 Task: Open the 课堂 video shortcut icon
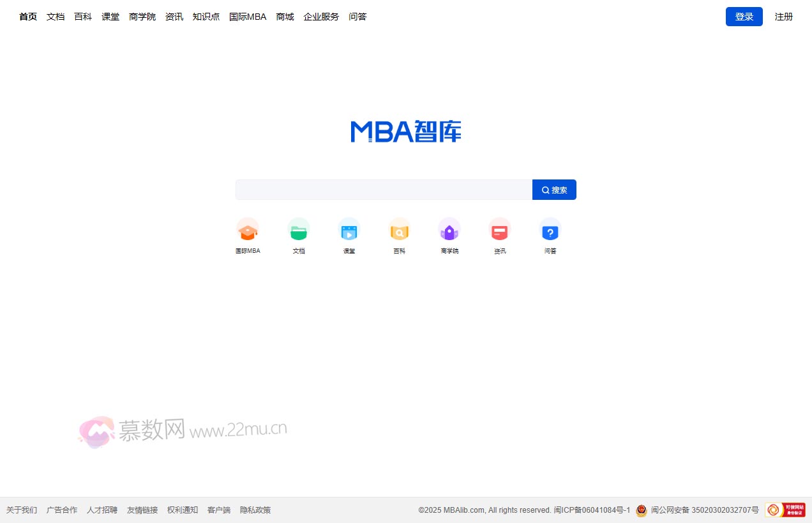[x=349, y=231]
